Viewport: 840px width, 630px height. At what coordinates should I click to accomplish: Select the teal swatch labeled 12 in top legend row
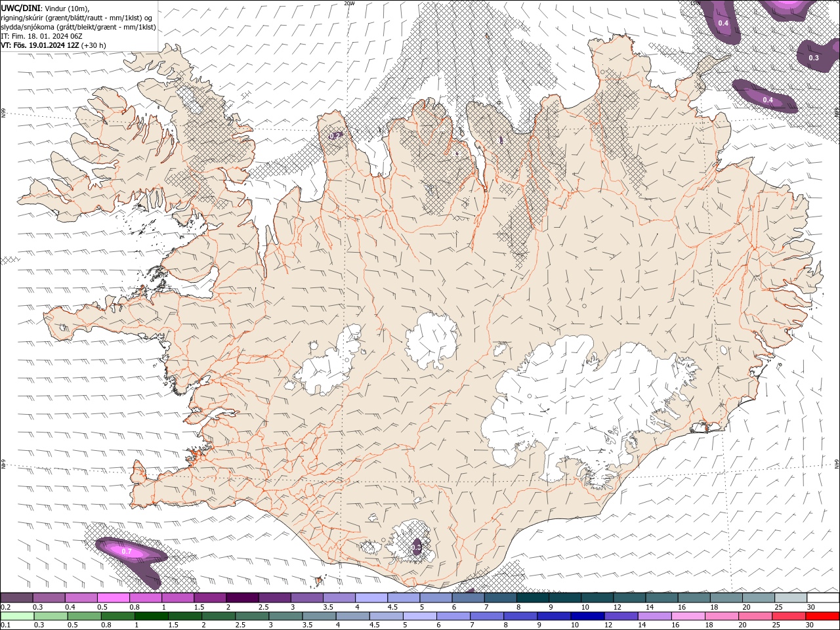pyautogui.click(x=629, y=598)
